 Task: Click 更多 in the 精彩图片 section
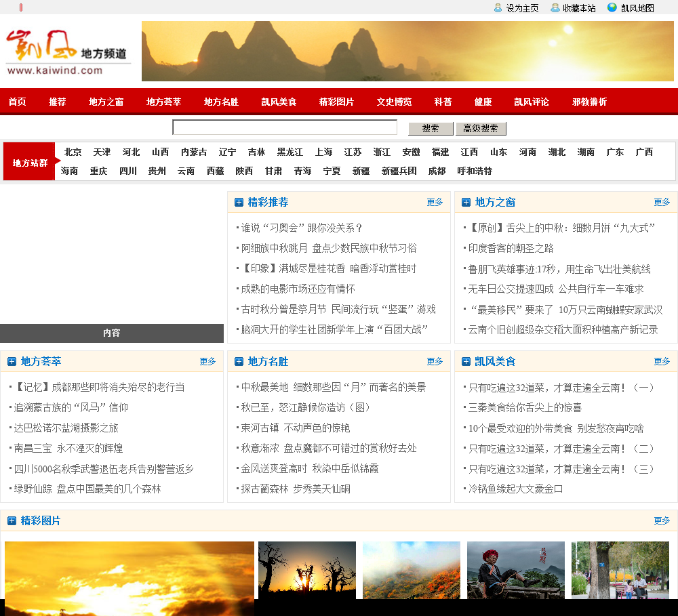coord(662,521)
